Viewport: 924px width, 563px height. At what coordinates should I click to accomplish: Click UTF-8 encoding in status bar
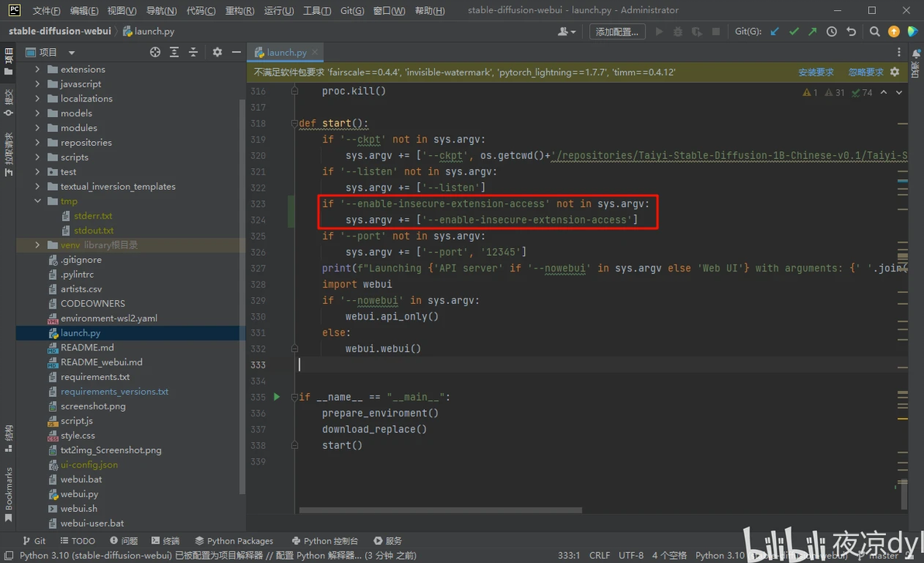click(630, 555)
